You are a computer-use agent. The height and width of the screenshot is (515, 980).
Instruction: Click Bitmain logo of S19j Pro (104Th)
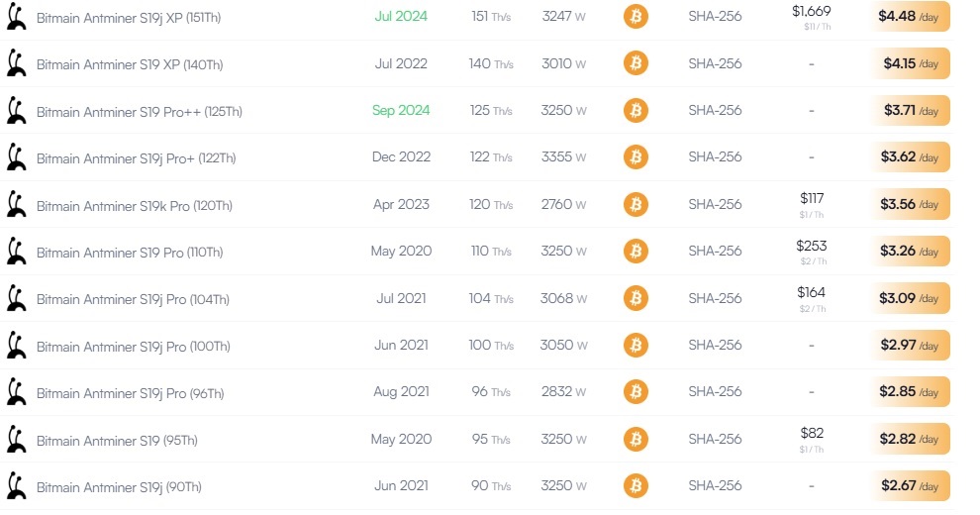(x=16, y=298)
